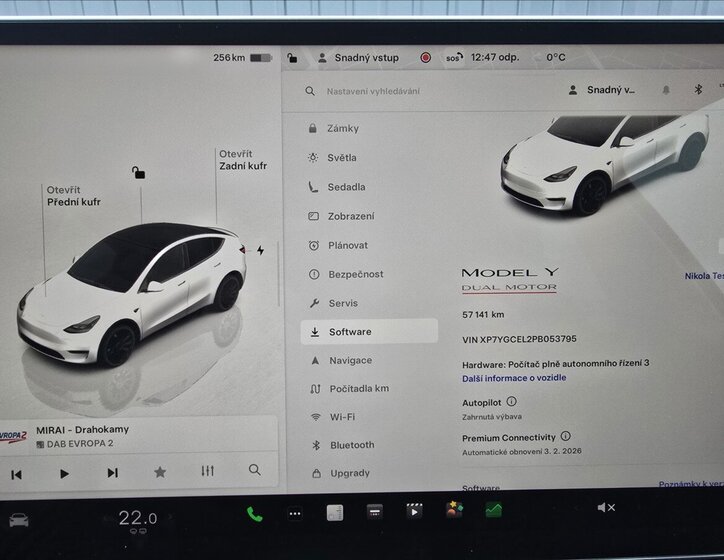Tap the info icon next to Autopilot
Viewport: 724px width, 560px height.
point(512,401)
